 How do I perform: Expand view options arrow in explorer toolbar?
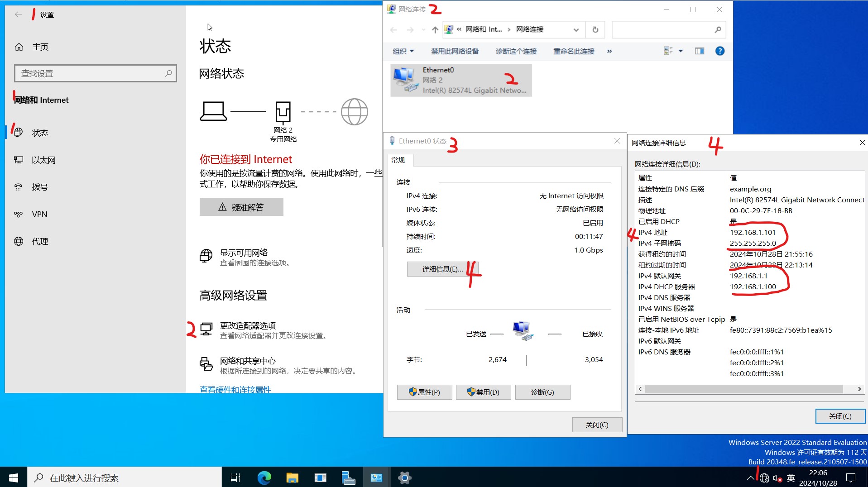pos(680,51)
